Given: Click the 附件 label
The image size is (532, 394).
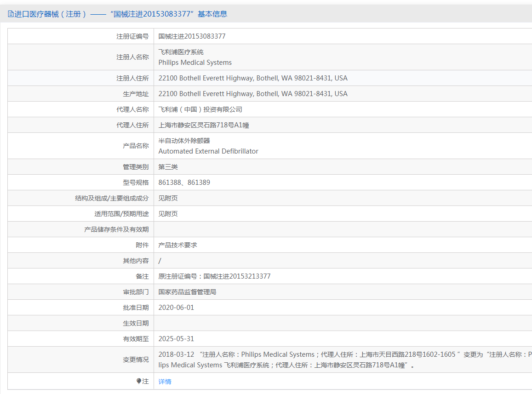Looking at the screenshot, I should coord(142,245).
